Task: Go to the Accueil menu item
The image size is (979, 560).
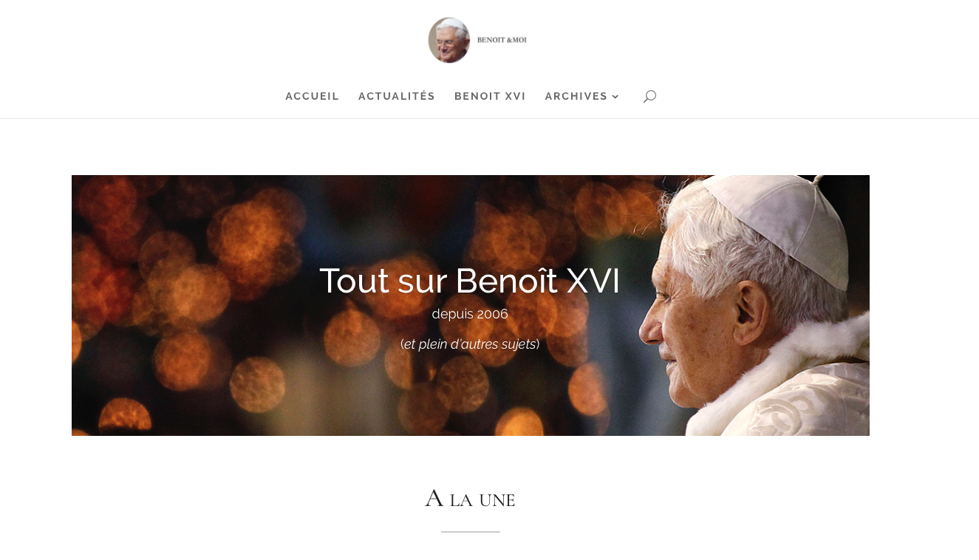Action: [x=313, y=96]
